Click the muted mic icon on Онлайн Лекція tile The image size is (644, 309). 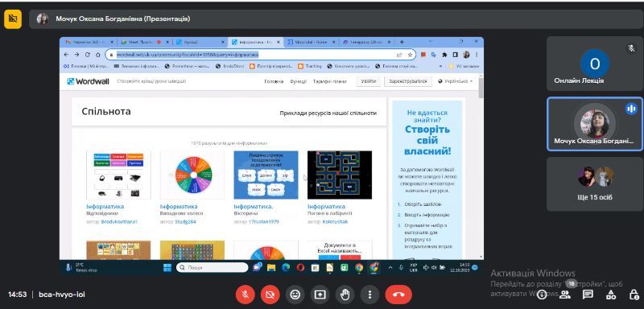[x=631, y=48]
